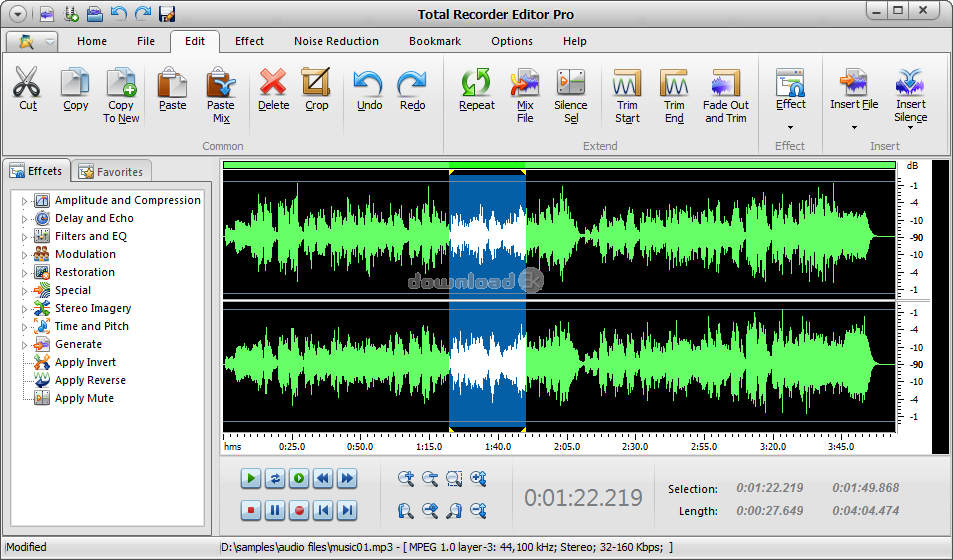The image size is (953, 560).
Task: Zoom out vertically with minus-arrows magnifier
Action: (478, 510)
